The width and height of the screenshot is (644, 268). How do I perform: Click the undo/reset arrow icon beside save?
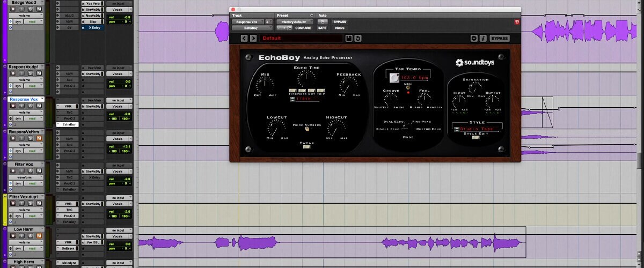(x=358, y=38)
